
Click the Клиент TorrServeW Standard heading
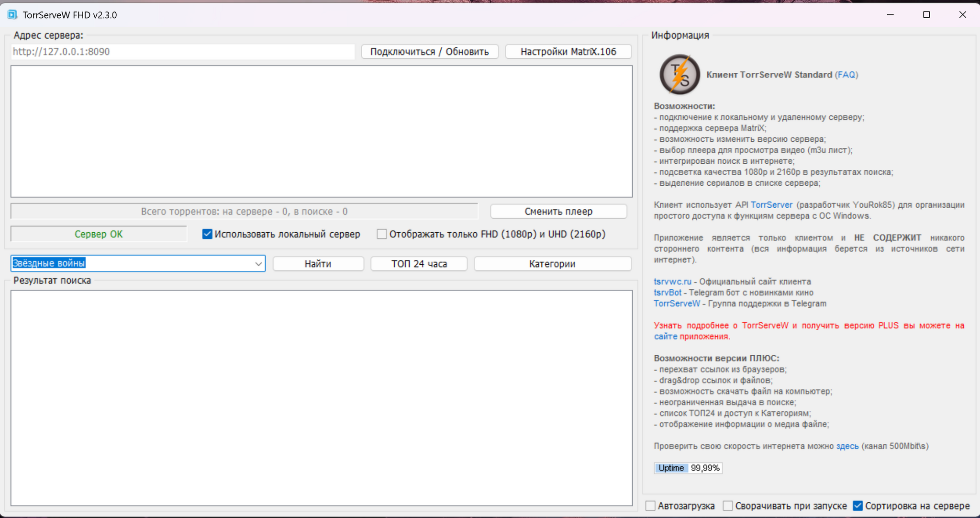(x=769, y=75)
